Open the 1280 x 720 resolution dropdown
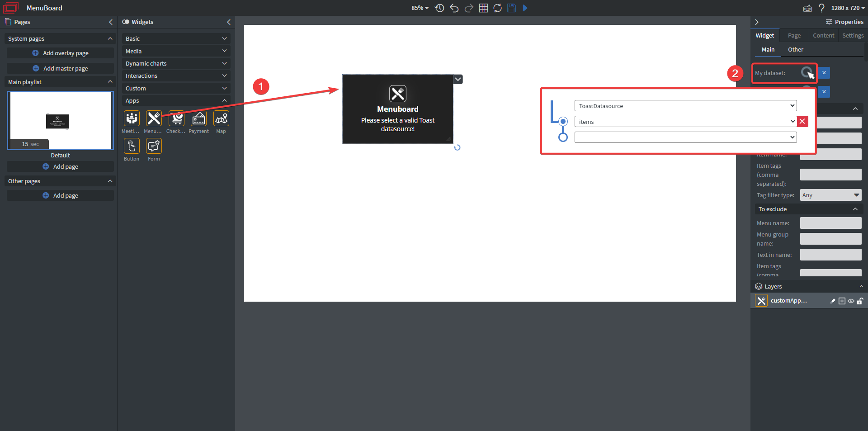The image size is (868, 431). point(848,8)
